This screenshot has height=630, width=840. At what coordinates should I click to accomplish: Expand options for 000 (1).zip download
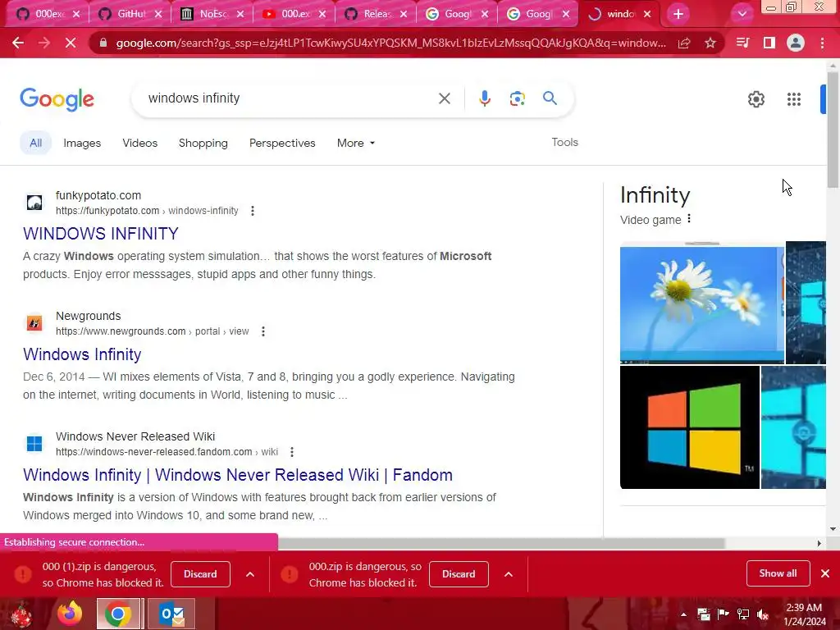[x=250, y=574]
